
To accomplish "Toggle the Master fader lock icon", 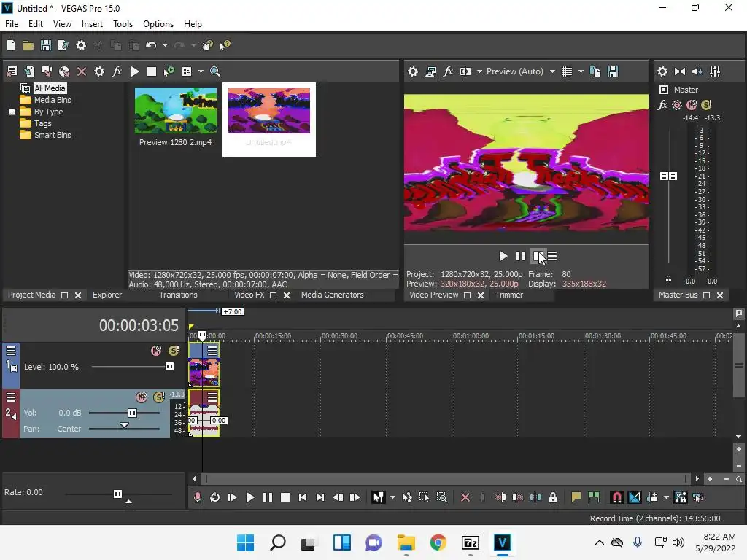I will (x=668, y=279).
